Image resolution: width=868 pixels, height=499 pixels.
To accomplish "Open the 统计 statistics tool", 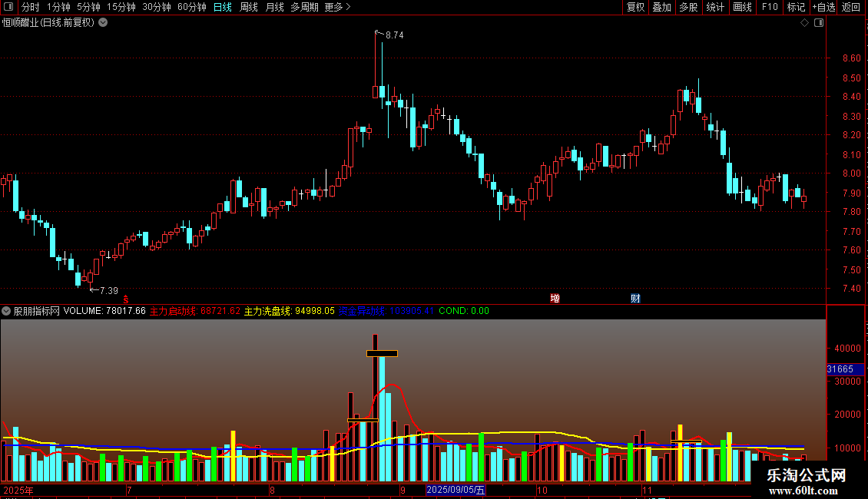I will click(x=715, y=7).
